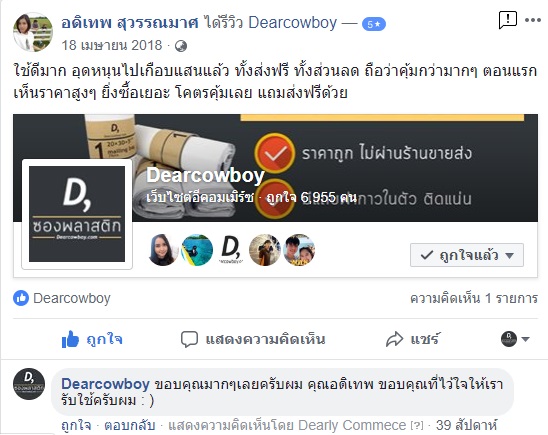
Task: Click the blue thumbs-up reaction icon
Action: [x=21, y=298]
